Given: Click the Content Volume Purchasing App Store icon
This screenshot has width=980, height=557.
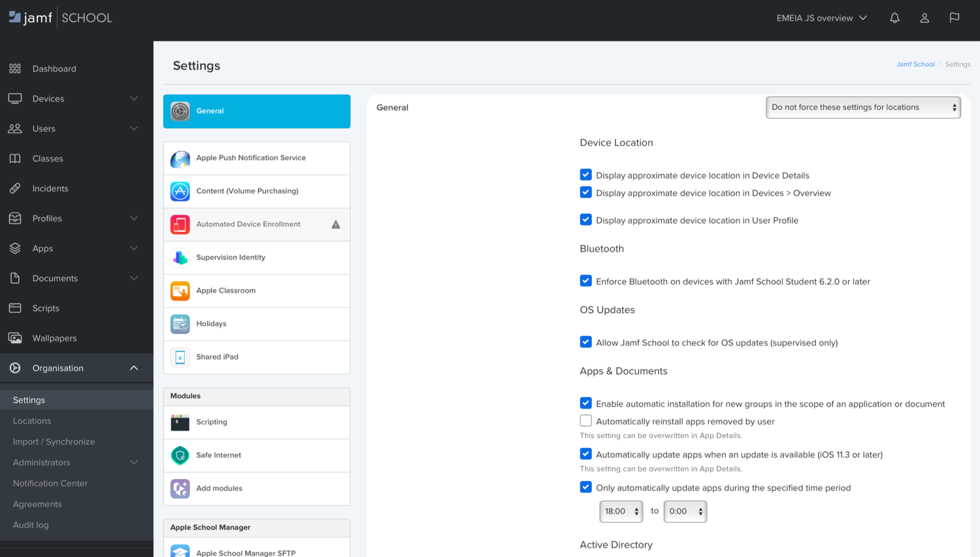Looking at the screenshot, I should coord(180,192).
